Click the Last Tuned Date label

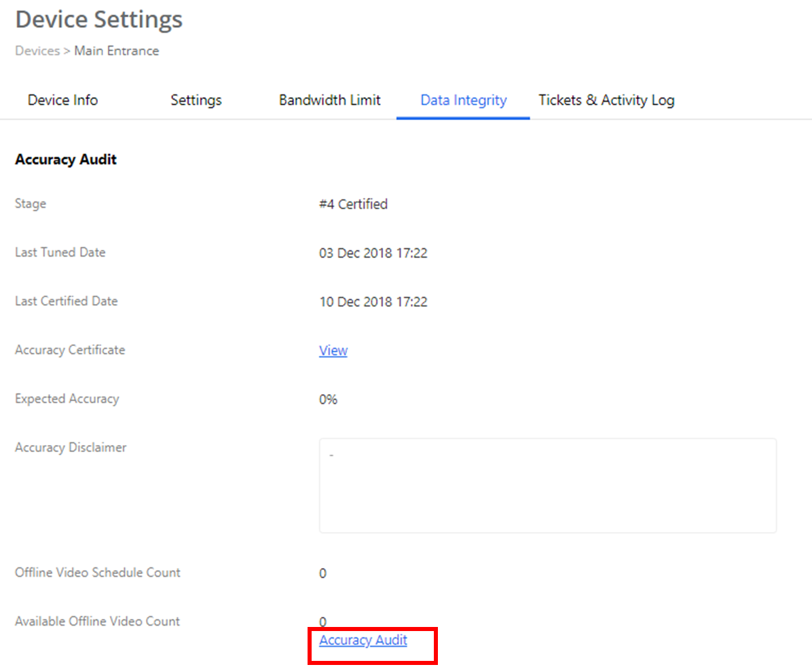point(60,252)
